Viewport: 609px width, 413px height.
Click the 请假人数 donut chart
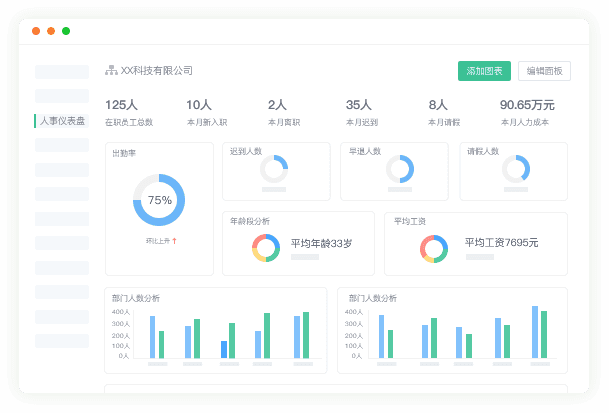(516, 169)
